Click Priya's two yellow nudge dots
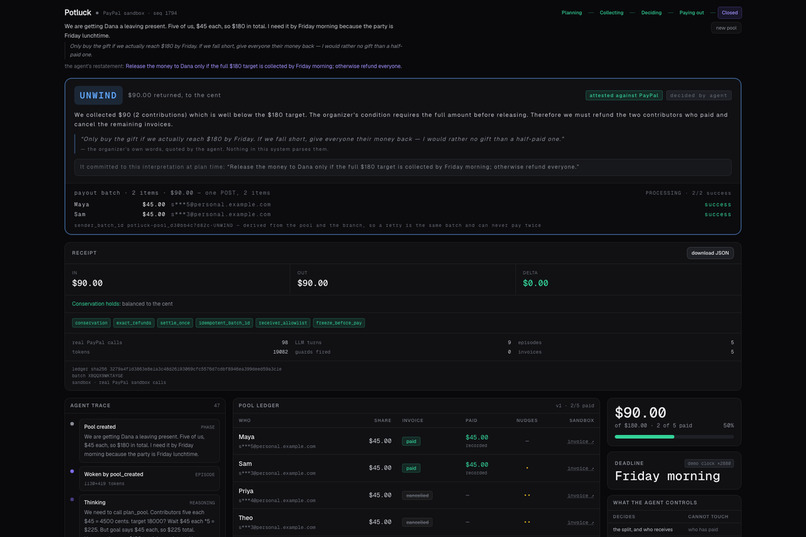Screen dimensions: 806x537 527,495
